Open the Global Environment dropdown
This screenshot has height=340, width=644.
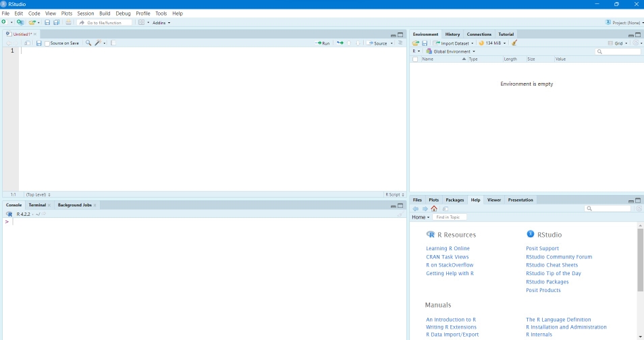tap(450, 51)
